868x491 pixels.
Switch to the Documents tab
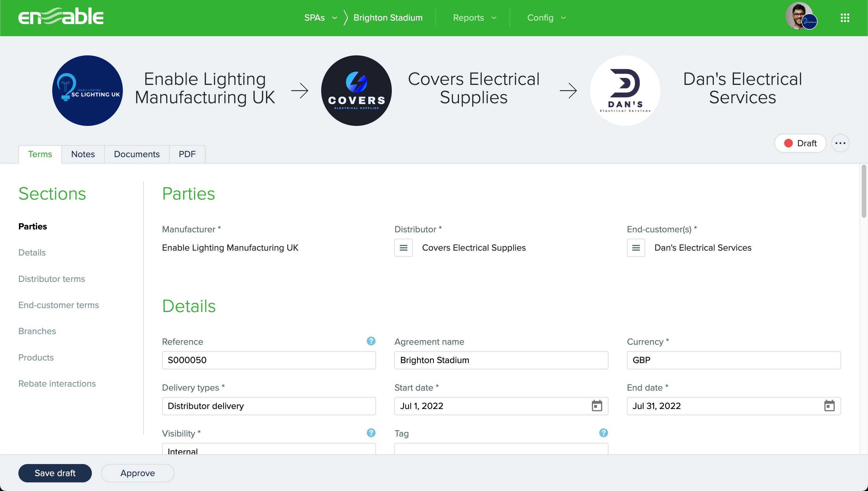click(x=137, y=155)
